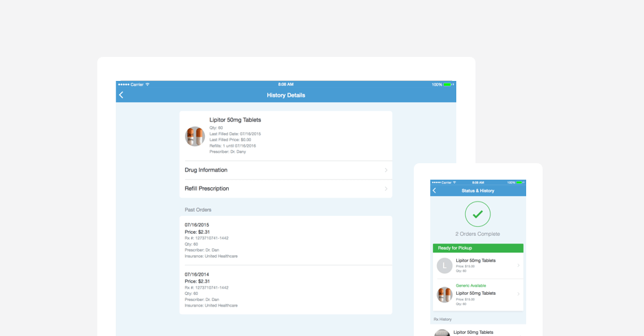
Task: Click the Past Orders section header
Action: (197, 210)
